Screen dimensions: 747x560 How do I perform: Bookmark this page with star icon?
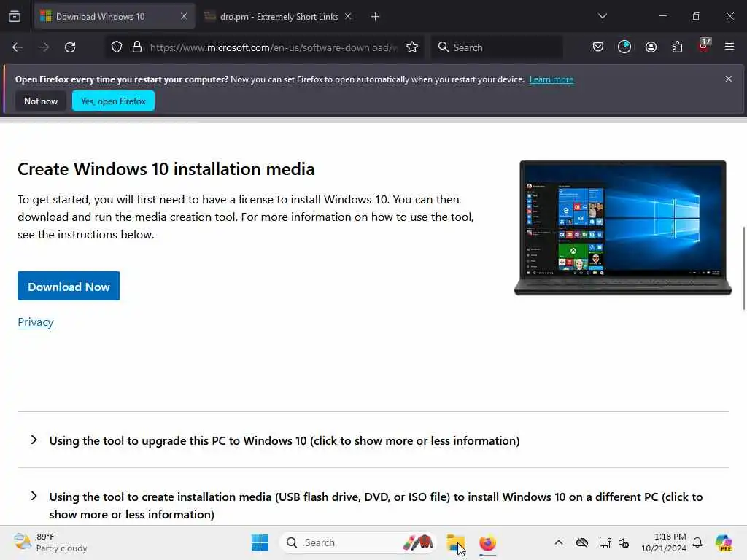click(412, 47)
